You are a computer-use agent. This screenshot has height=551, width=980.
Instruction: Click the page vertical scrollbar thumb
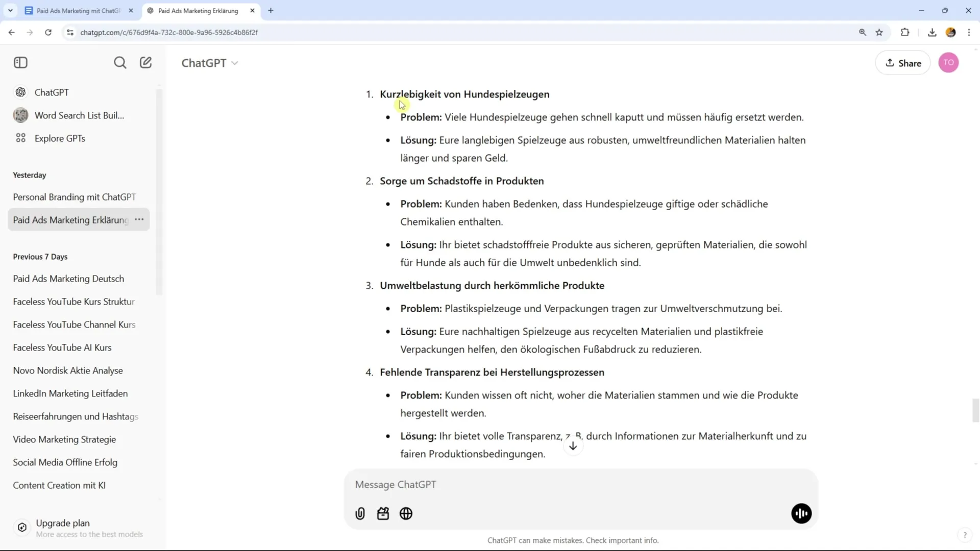pos(975,411)
